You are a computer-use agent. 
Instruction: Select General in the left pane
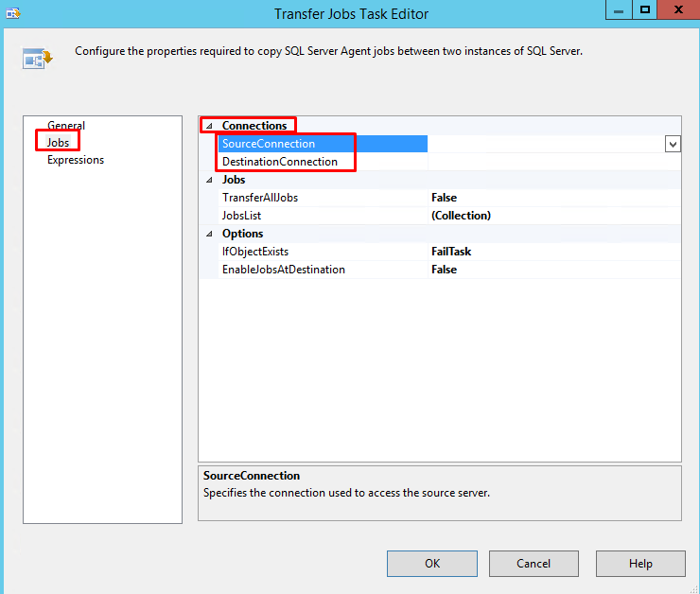tap(66, 126)
